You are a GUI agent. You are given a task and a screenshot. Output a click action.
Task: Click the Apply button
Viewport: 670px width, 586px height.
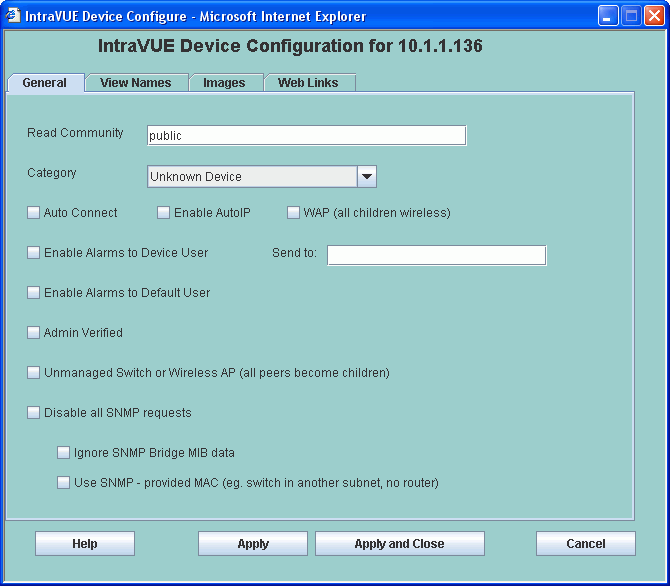(x=253, y=544)
